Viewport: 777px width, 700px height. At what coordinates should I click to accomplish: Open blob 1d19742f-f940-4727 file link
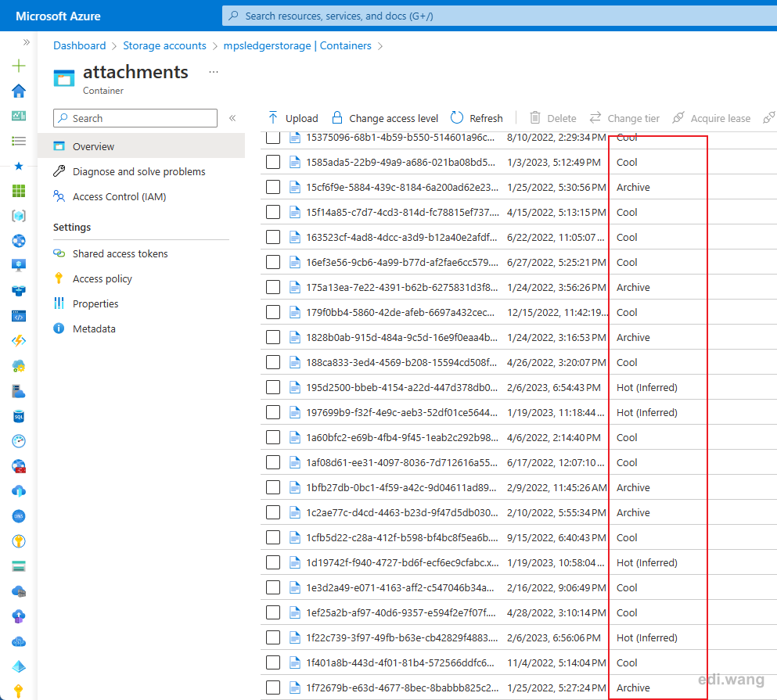tap(402, 563)
